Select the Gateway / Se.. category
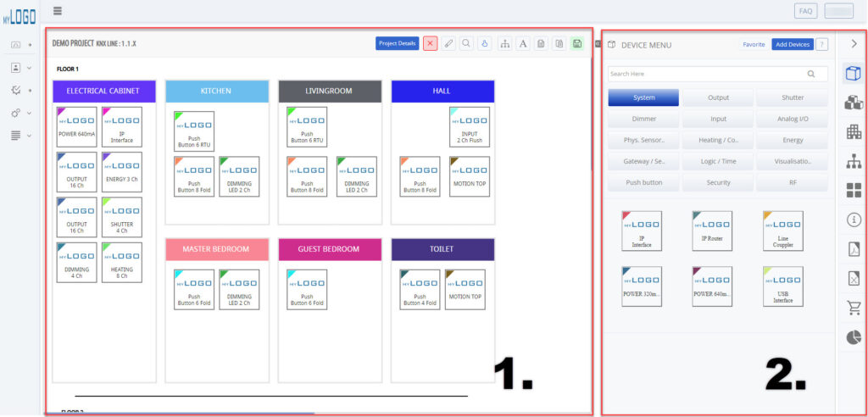 pos(643,161)
